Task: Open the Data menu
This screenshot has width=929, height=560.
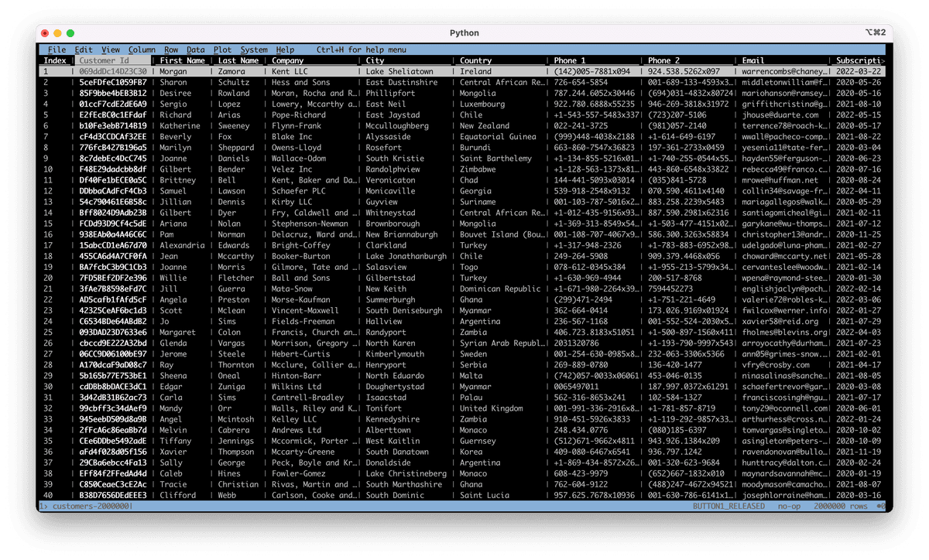Action: click(196, 50)
